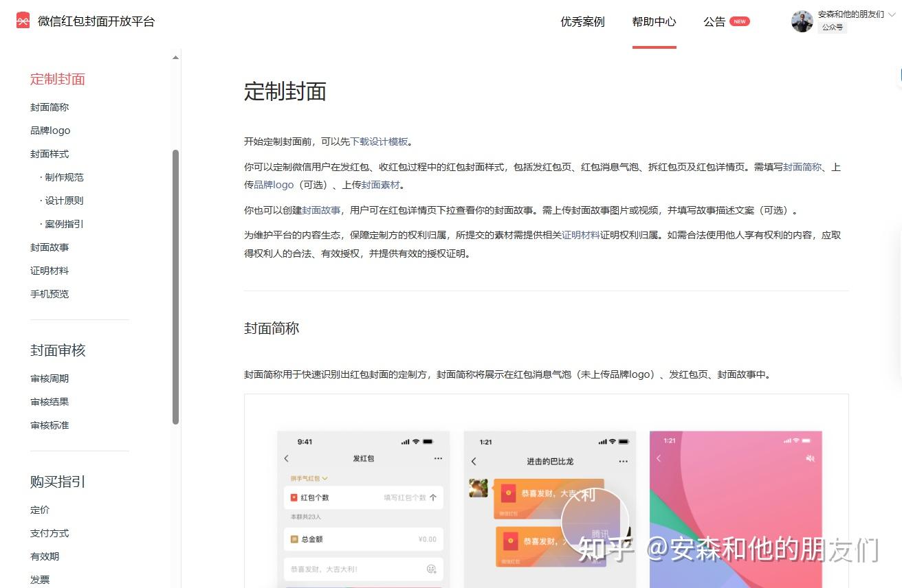Viewport: 902px width, 588px height.
Task: Click the 本群共23人 text in mockup
Action: click(x=306, y=517)
